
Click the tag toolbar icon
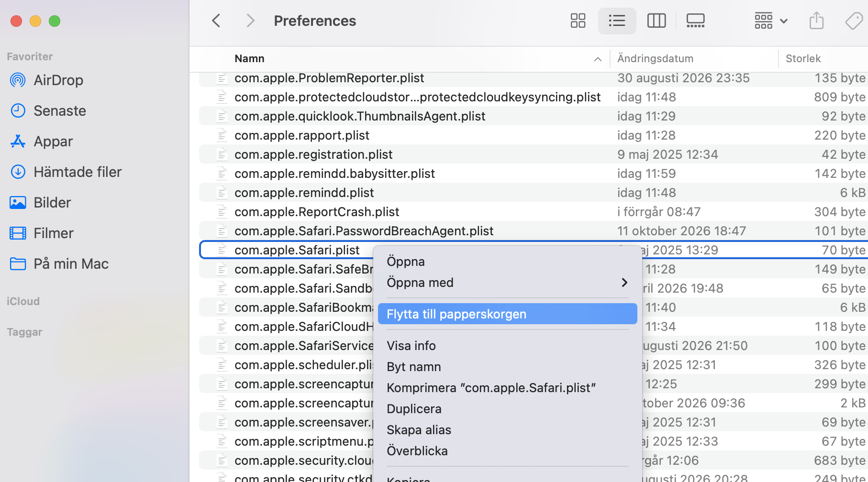tap(855, 21)
